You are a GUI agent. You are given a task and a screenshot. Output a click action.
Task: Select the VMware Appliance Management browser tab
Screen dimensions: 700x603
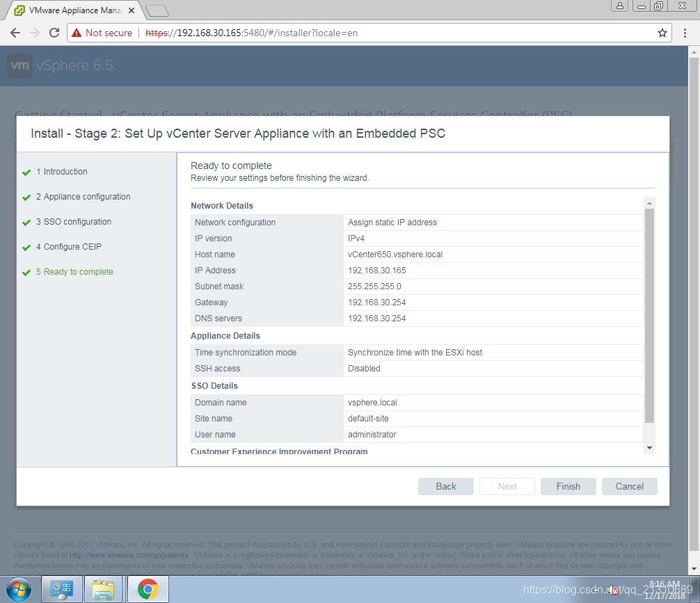(74, 10)
